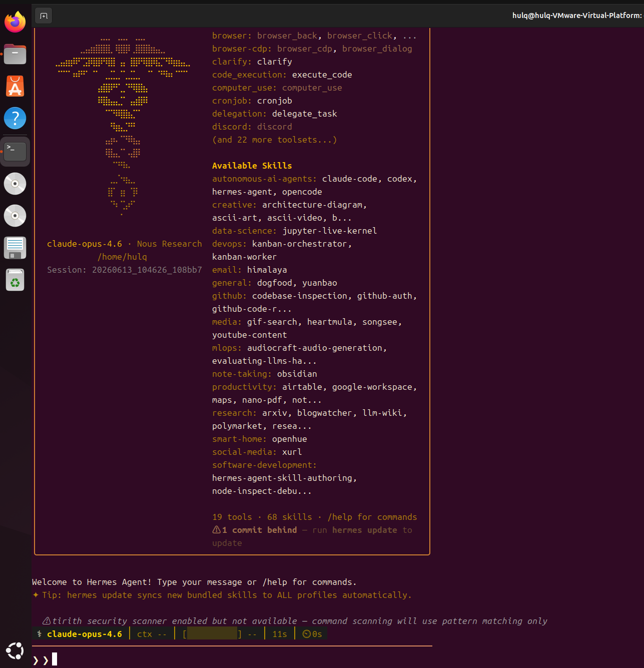
Task: Select the Terminal icon in the dock
Action: point(15,151)
